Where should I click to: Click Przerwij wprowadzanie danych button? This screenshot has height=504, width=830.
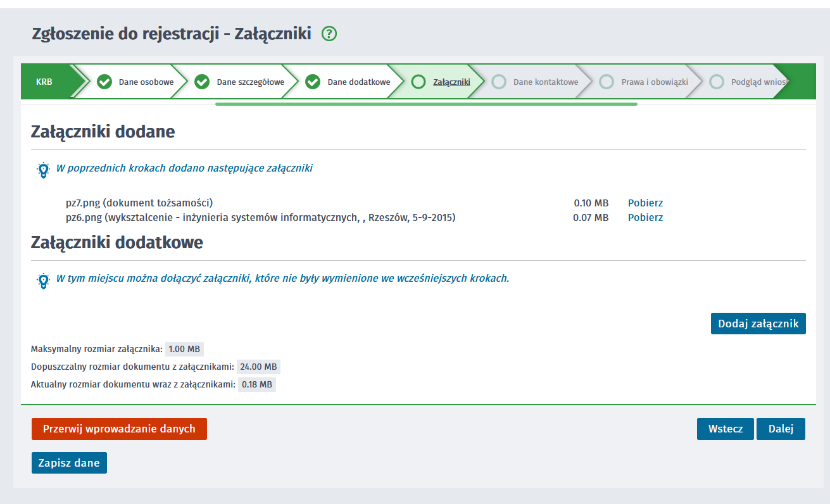119,429
